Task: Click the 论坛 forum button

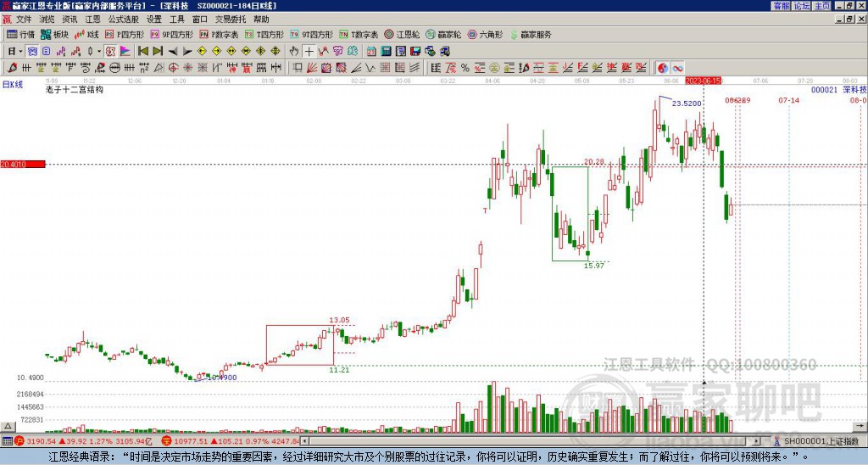Action: coord(802,6)
